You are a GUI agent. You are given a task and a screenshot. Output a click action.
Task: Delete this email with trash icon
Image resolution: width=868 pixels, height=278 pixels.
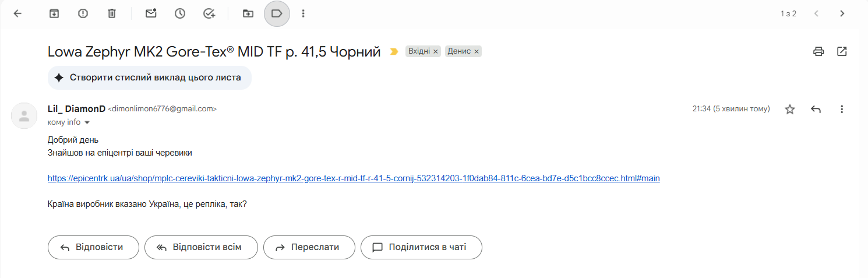[112, 13]
